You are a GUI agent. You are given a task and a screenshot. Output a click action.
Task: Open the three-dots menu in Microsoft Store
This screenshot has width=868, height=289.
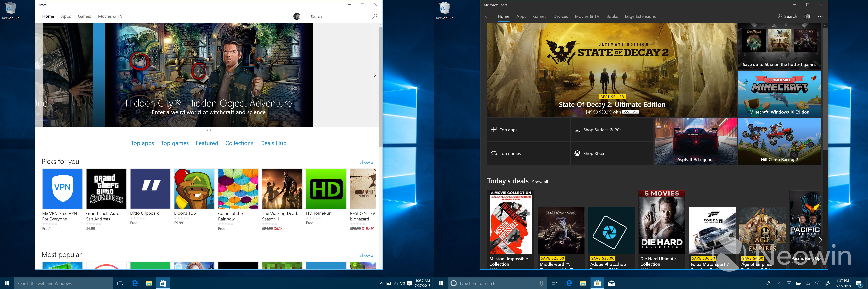(821, 16)
